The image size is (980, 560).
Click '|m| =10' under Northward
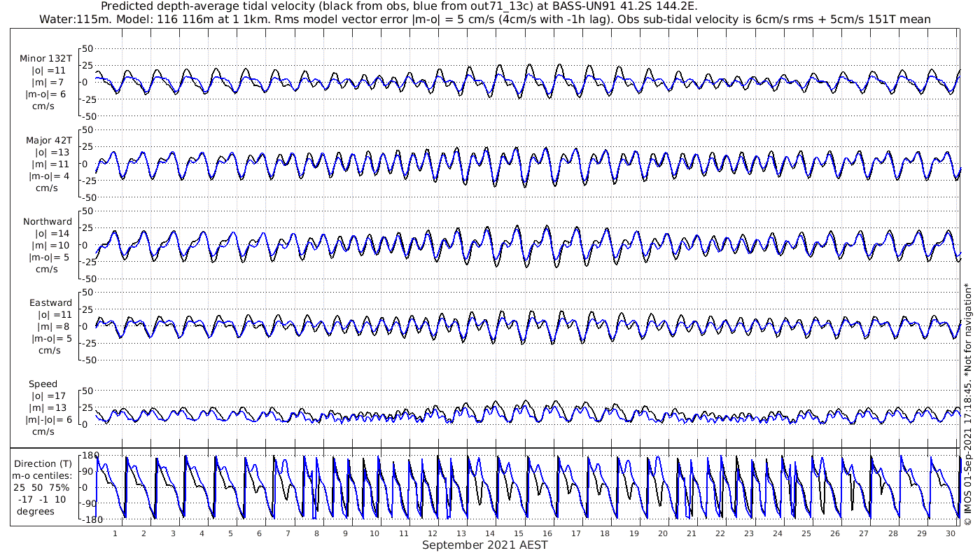50,245
